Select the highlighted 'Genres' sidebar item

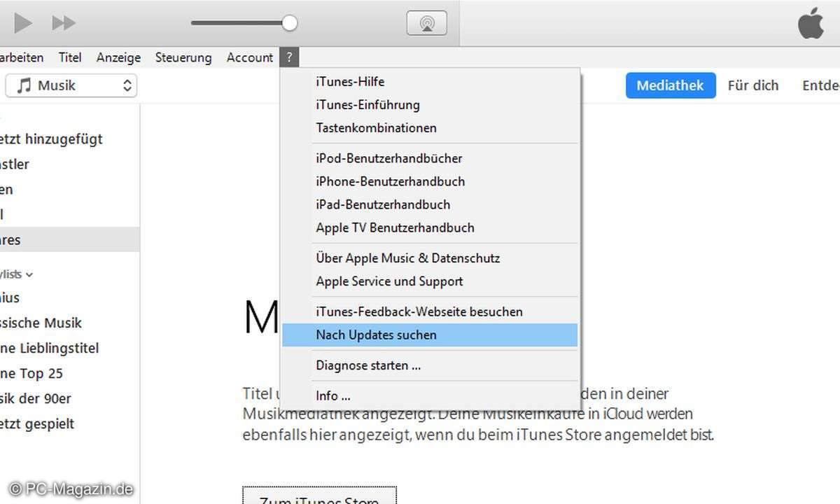[x=69, y=240]
